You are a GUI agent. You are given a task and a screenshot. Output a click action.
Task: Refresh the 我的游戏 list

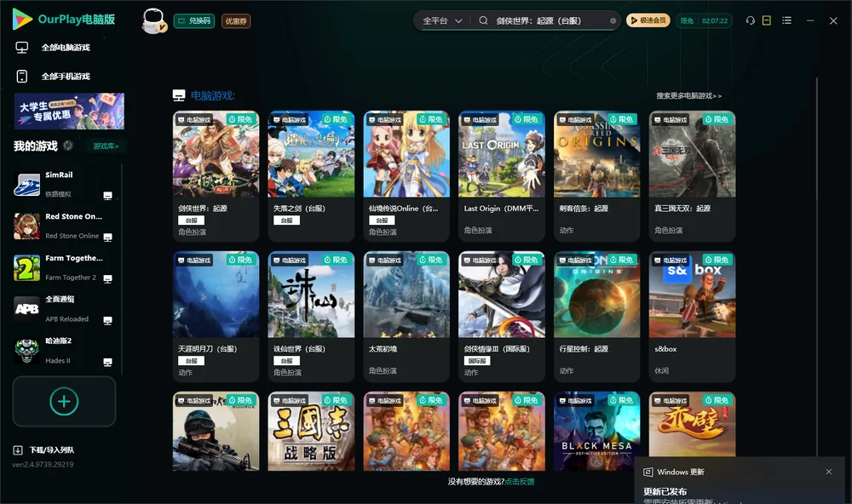tap(68, 146)
